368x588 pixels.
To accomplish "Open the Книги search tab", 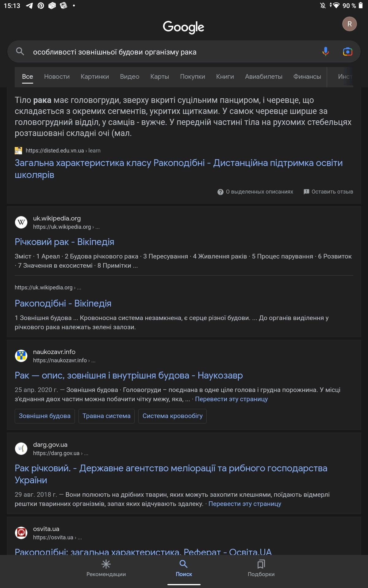I will (225, 77).
